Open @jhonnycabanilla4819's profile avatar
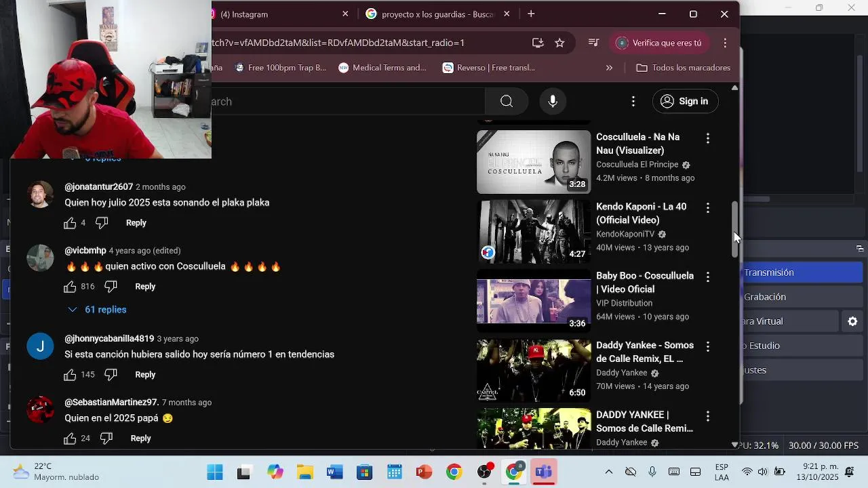Screen dimensions: 868x488 [40, 346]
